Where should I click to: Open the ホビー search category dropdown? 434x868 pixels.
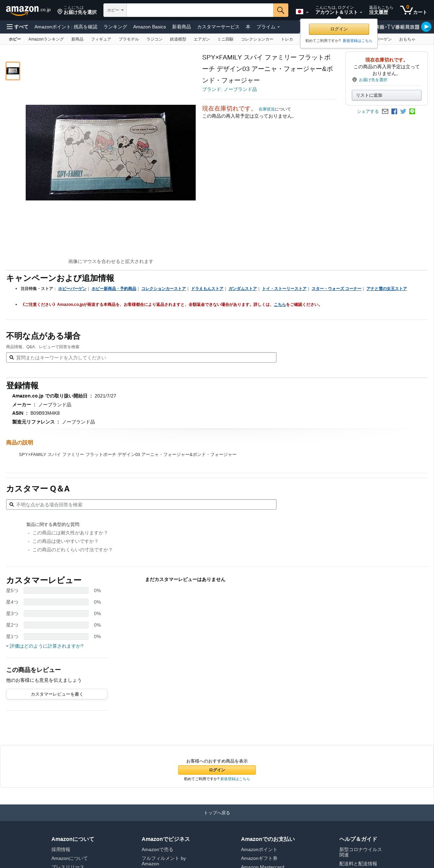(x=115, y=10)
